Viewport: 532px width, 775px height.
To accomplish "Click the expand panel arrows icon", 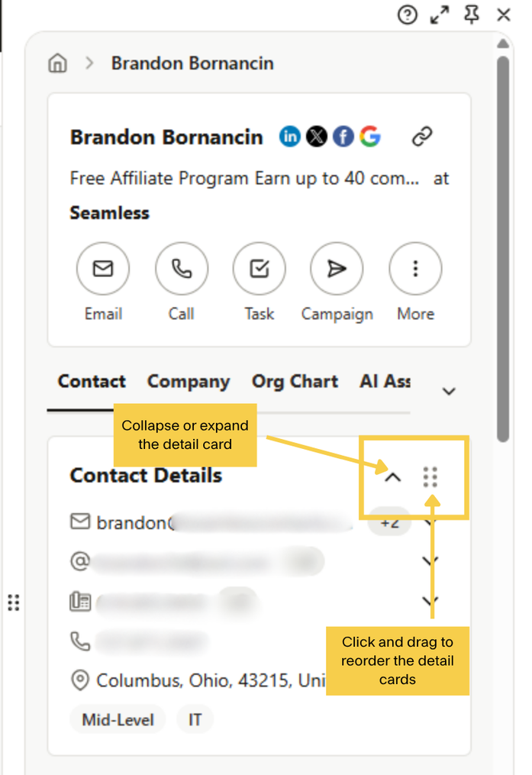I will (x=440, y=15).
